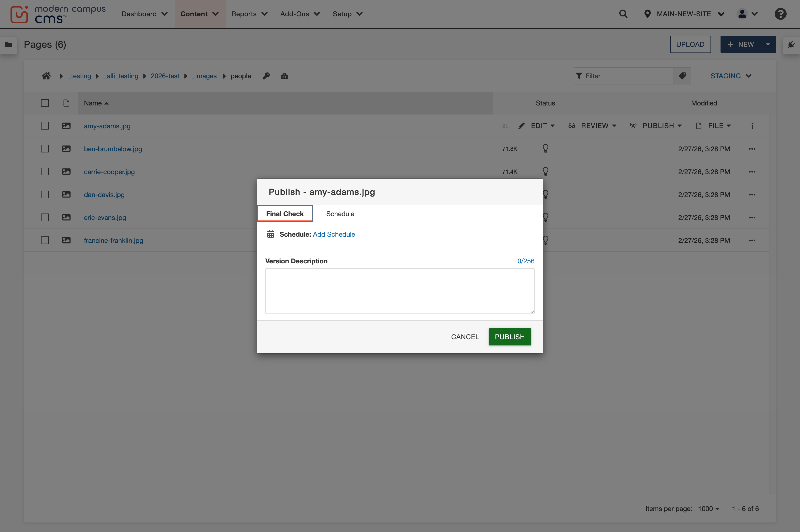The height and width of the screenshot is (532, 800).
Task: Open the user account dropdown
Action: coord(748,14)
